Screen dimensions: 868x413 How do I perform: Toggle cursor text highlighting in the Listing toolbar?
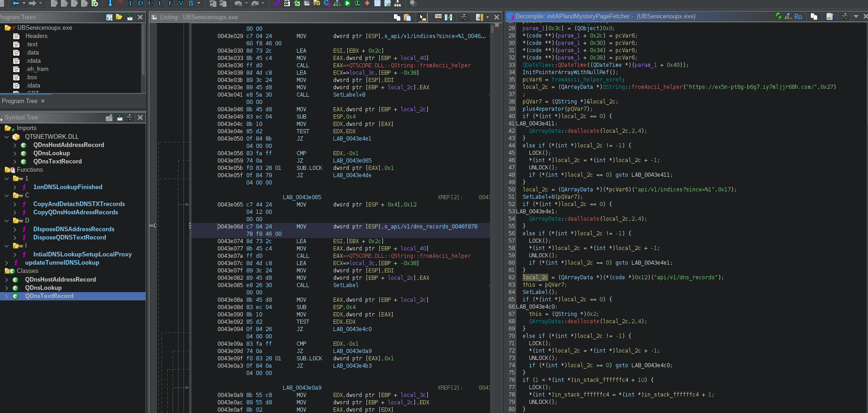[422, 16]
